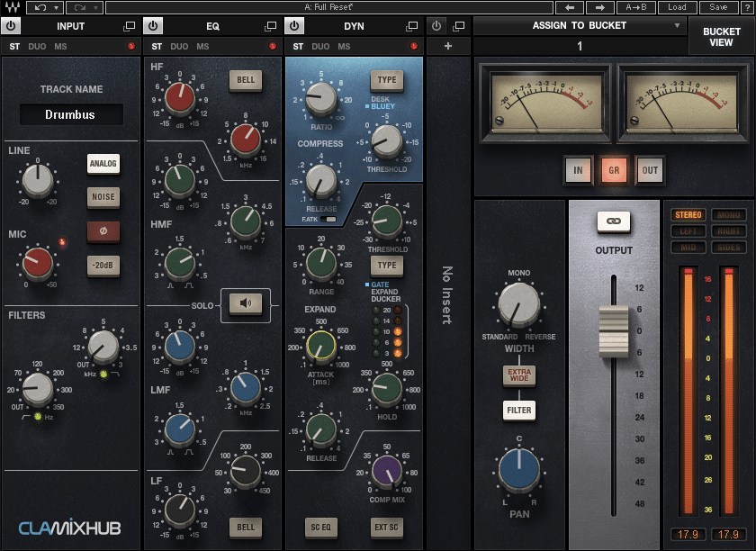Image resolution: width=756 pixels, height=551 pixels.
Task: Go to previous preset with left arrow
Action: (x=570, y=7)
